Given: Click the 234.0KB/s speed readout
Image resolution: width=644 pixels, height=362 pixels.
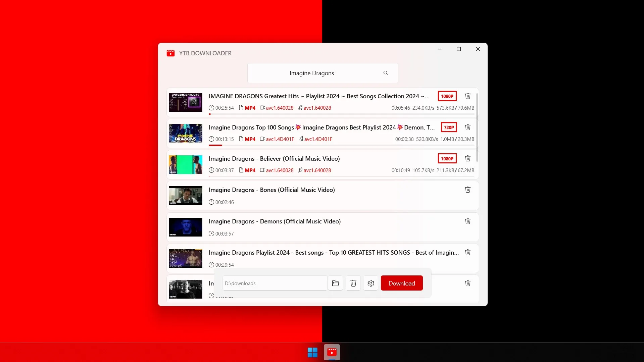Looking at the screenshot, I should coord(423,108).
